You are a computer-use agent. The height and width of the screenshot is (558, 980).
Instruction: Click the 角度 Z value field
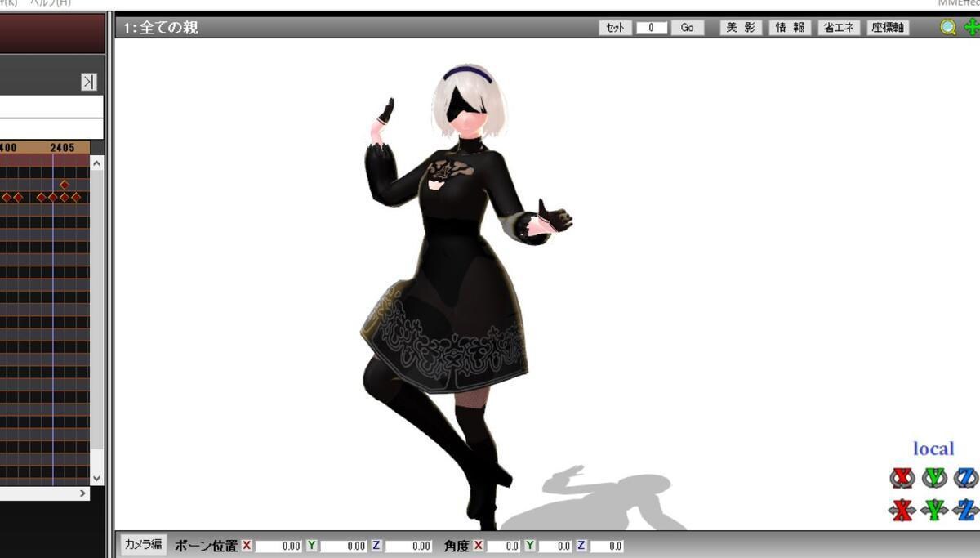coord(607,546)
